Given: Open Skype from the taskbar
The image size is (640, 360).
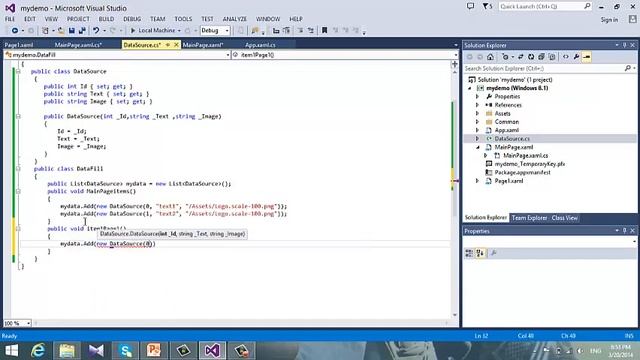Looking at the screenshot, I should (126, 351).
